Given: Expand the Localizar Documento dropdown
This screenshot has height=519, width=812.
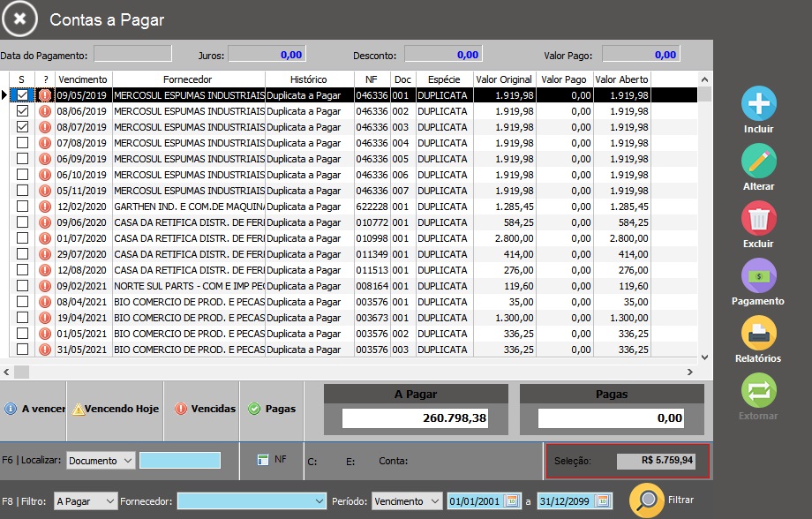Looking at the screenshot, I should (x=128, y=460).
